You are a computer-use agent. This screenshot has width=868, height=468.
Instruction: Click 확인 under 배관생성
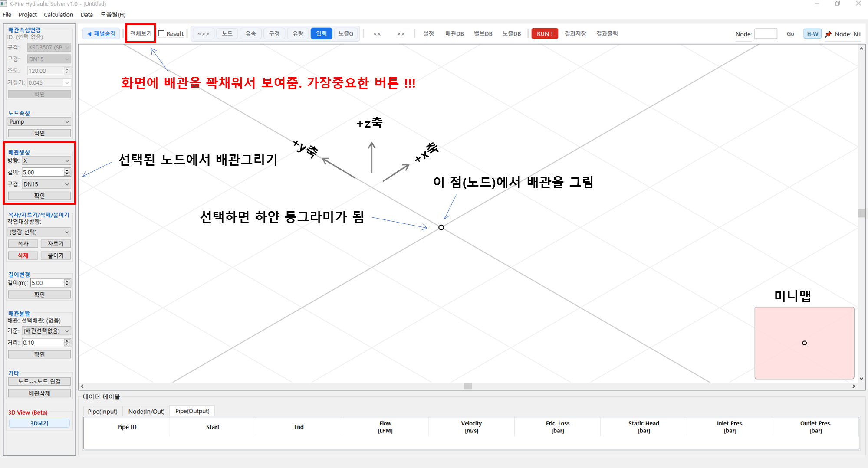(x=39, y=196)
